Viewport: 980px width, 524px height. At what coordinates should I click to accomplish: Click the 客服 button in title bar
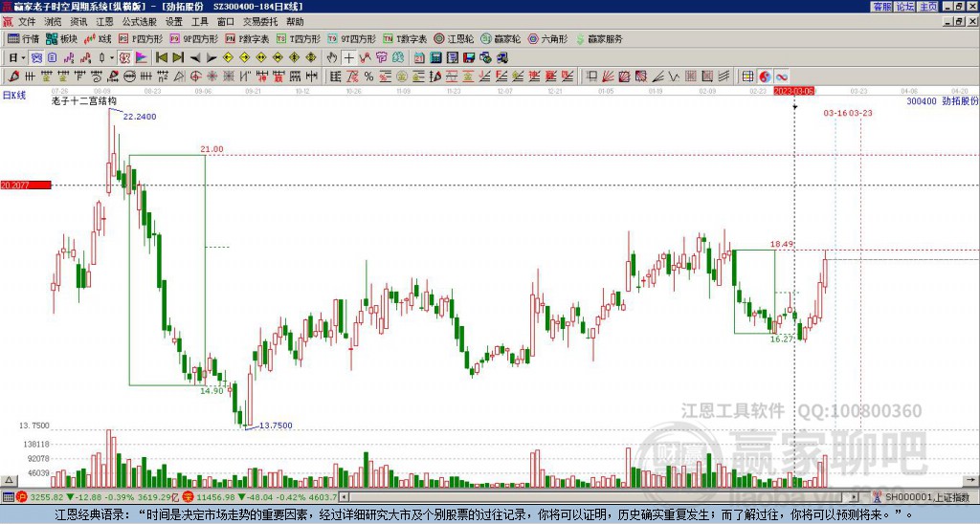click(x=882, y=7)
